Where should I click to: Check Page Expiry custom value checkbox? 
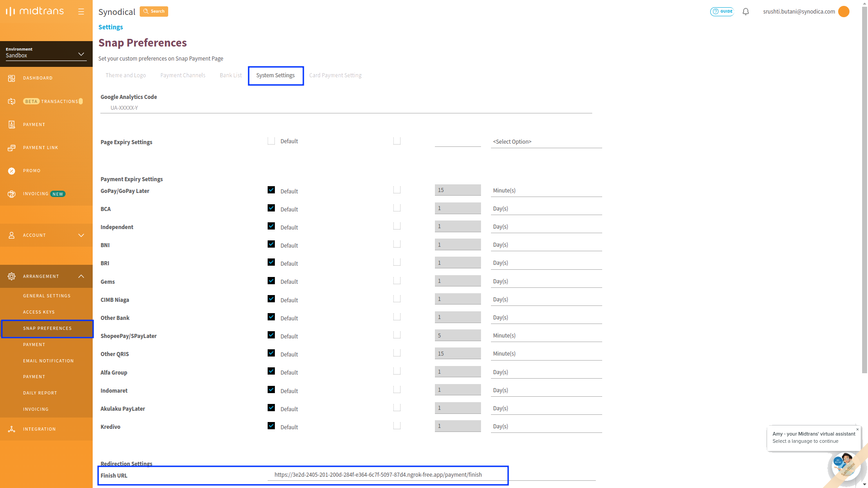(x=397, y=141)
